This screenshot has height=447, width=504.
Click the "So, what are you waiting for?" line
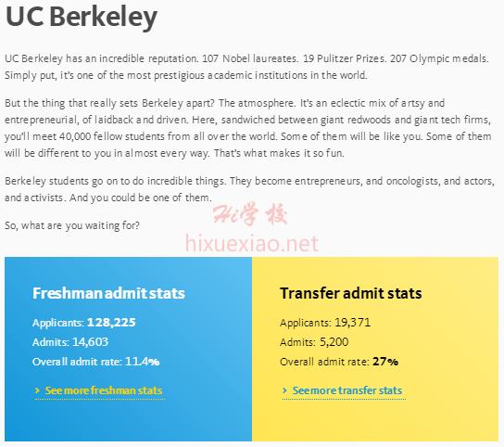pos(72,225)
